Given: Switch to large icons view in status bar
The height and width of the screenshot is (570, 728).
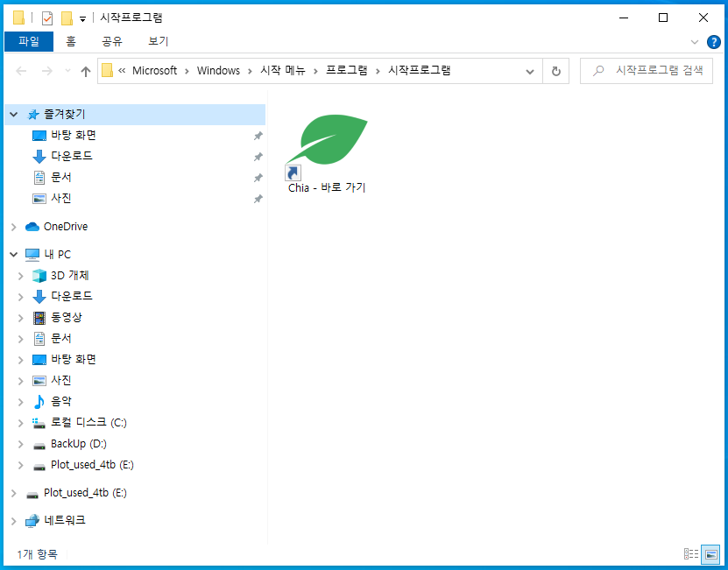Looking at the screenshot, I should click(x=710, y=553).
